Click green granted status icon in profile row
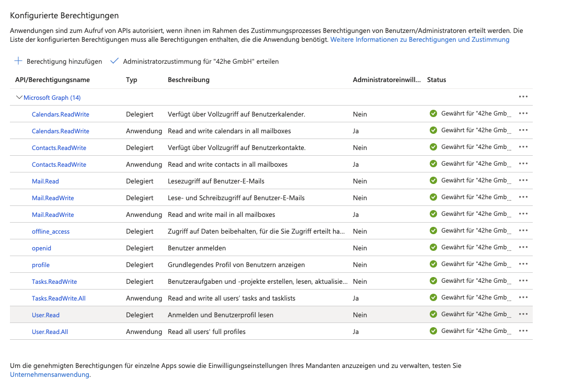Screen dimensions: 573x392 433,264
